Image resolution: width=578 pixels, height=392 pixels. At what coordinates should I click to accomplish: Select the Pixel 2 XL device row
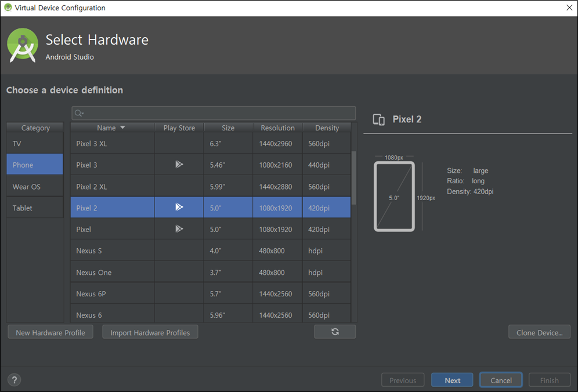click(211, 186)
